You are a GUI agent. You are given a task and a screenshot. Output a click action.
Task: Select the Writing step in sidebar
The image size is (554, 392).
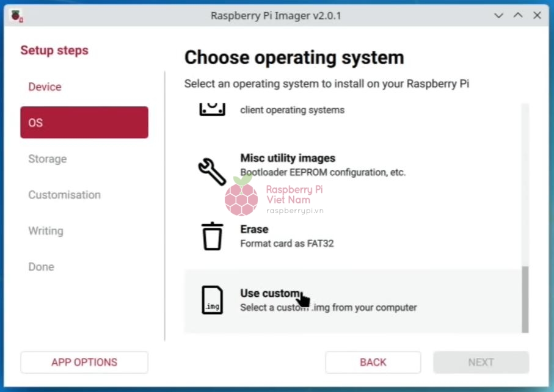pos(45,231)
